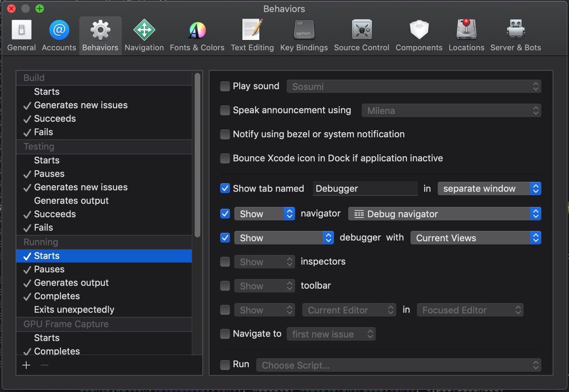The image size is (569, 392).
Task: Open the Choose Script dropdown
Action: [x=399, y=365]
